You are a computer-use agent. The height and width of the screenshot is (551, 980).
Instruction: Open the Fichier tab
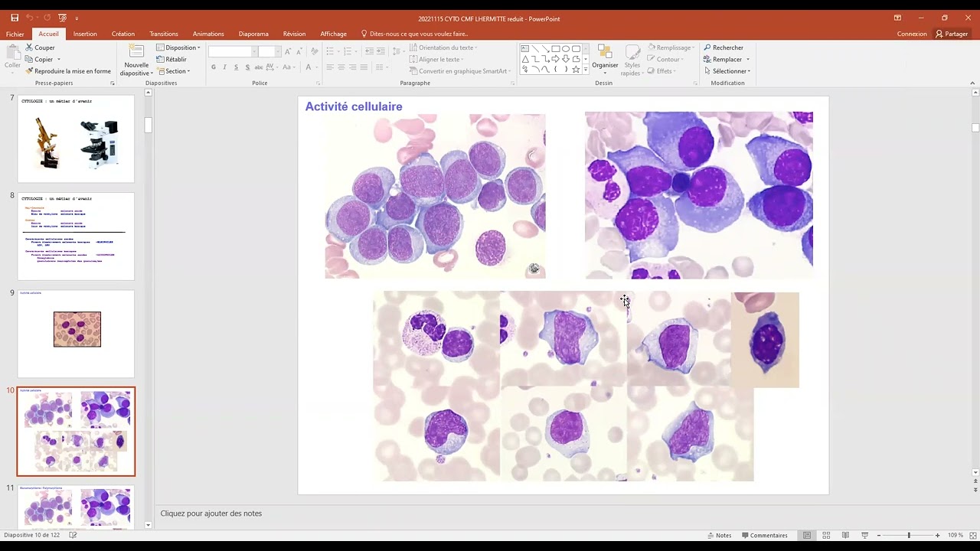[15, 34]
